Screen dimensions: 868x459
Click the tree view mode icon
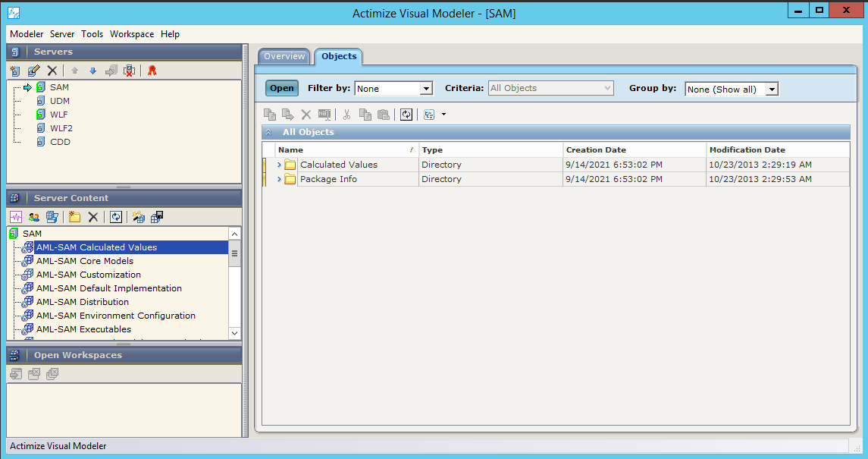click(x=429, y=115)
